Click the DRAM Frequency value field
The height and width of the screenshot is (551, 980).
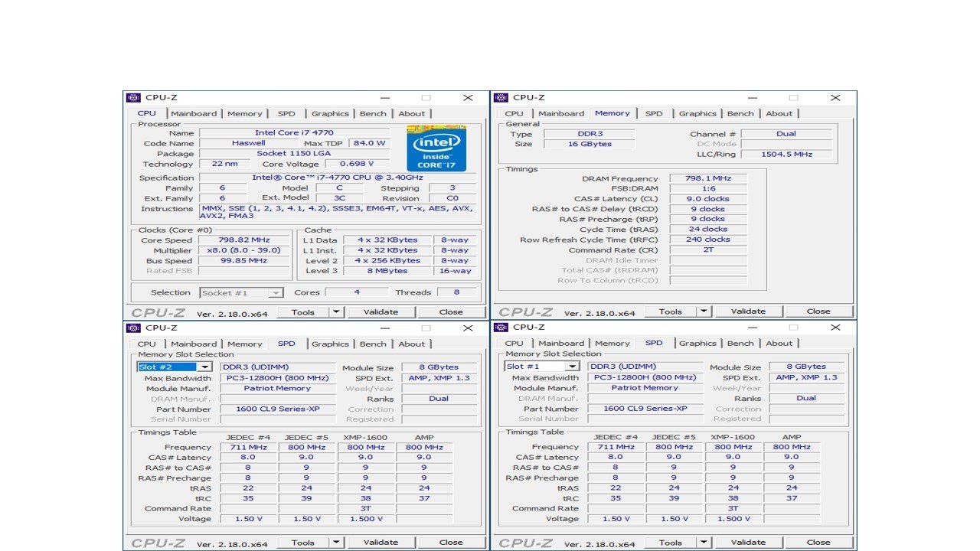pyautogui.click(x=708, y=178)
